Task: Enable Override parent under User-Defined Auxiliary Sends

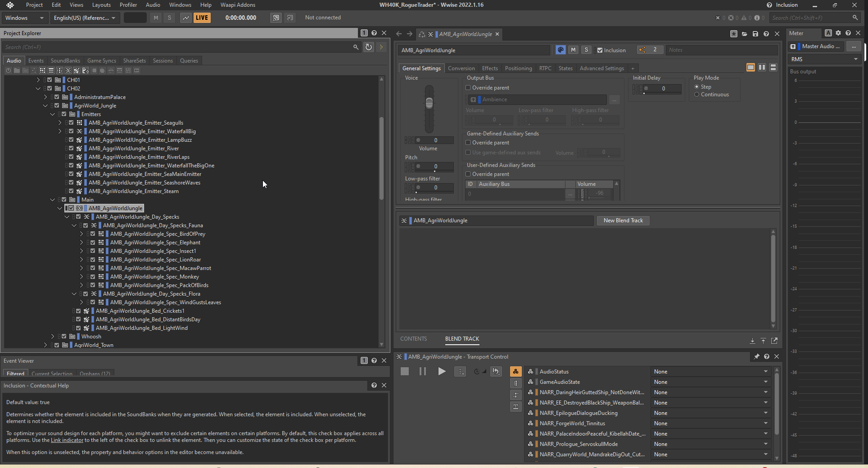Action: (x=468, y=174)
